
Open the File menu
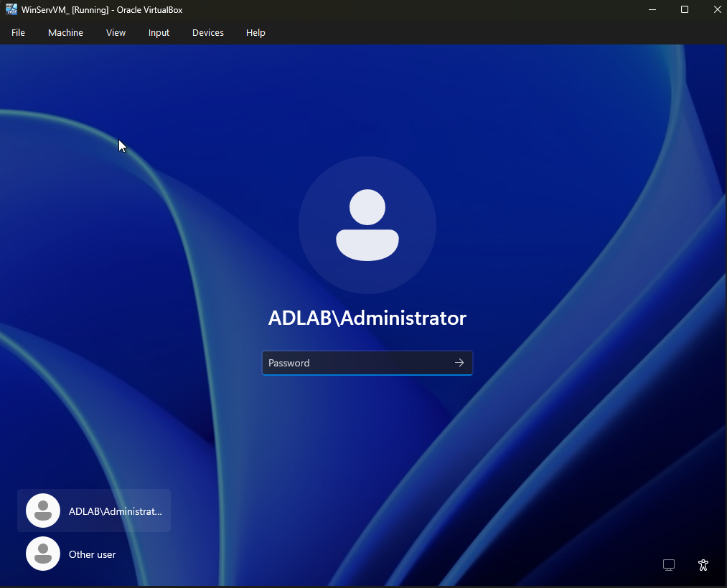click(x=18, y=33)
